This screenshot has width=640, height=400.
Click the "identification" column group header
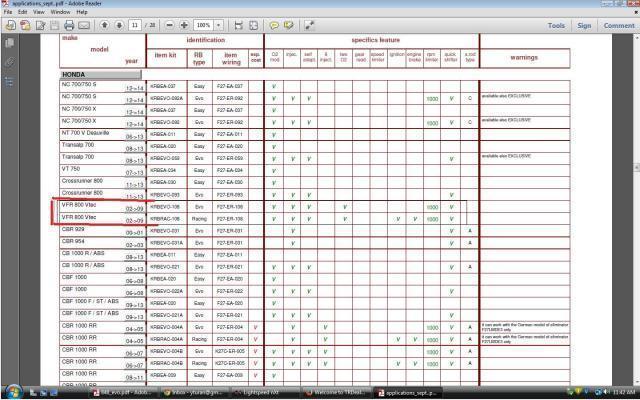tap(205, 40)
